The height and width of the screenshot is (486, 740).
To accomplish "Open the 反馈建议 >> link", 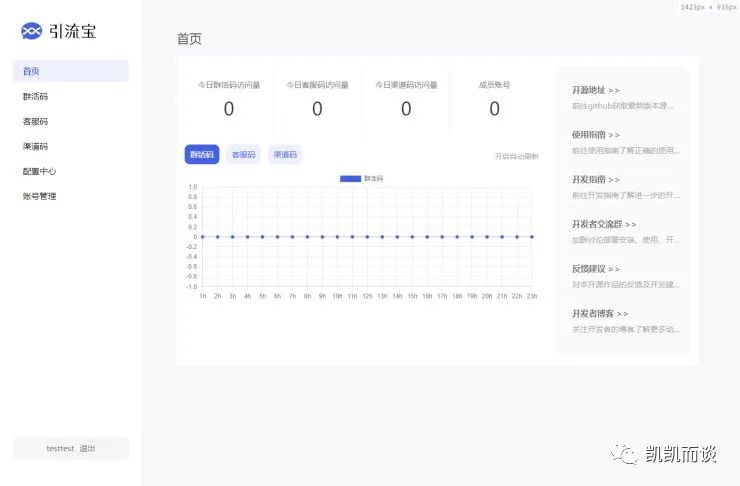I will (x=596, y=269).
